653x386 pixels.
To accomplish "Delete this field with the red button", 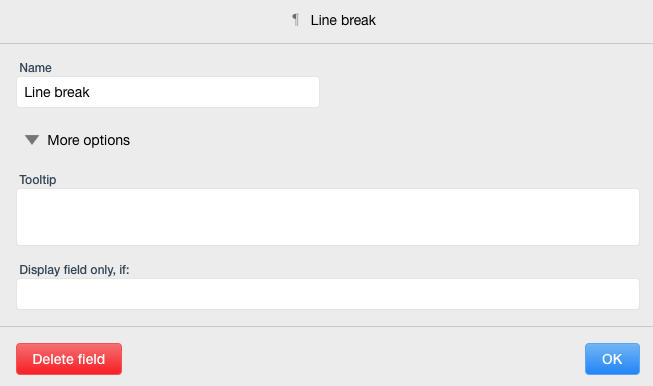I will pyautogui.click(x=69, y=359).
